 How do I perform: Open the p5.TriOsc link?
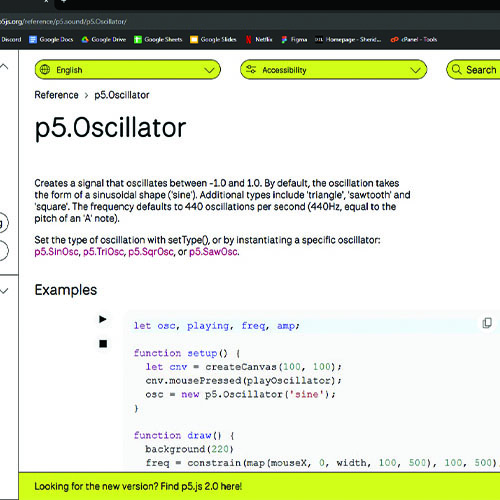(103, 252)
